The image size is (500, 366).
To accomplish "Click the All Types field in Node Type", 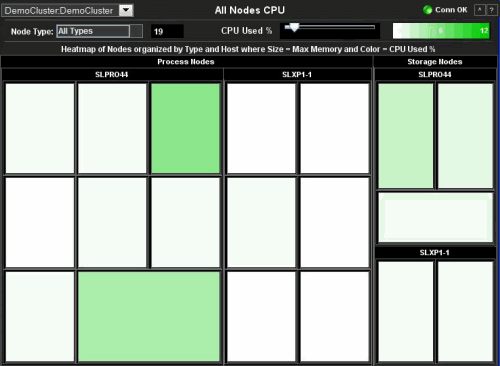I will 93,31.
